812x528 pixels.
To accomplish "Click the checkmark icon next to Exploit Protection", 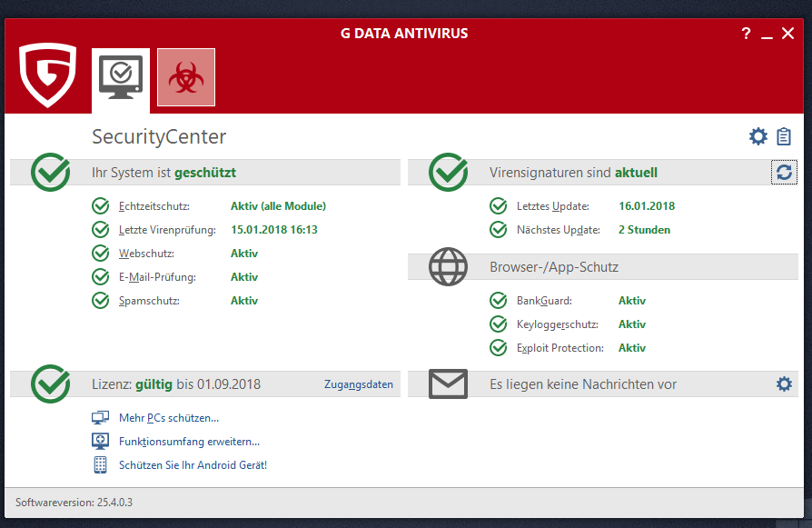I will 498,348.
